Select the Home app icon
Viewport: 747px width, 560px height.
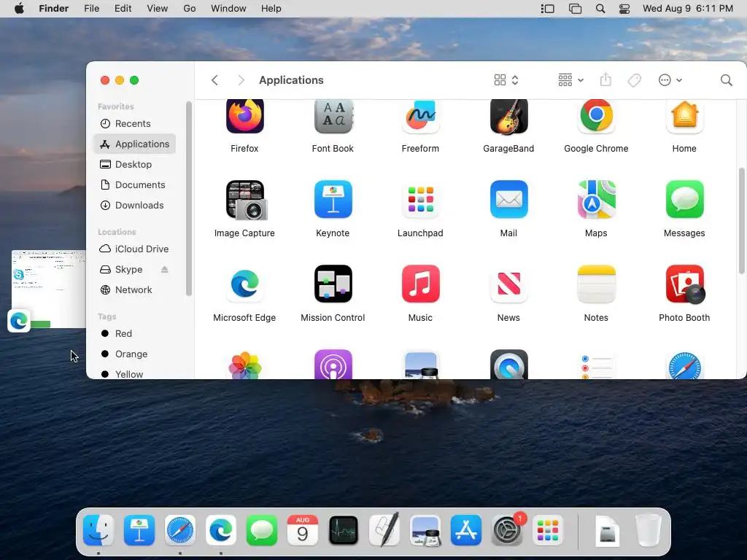[684, 116]
